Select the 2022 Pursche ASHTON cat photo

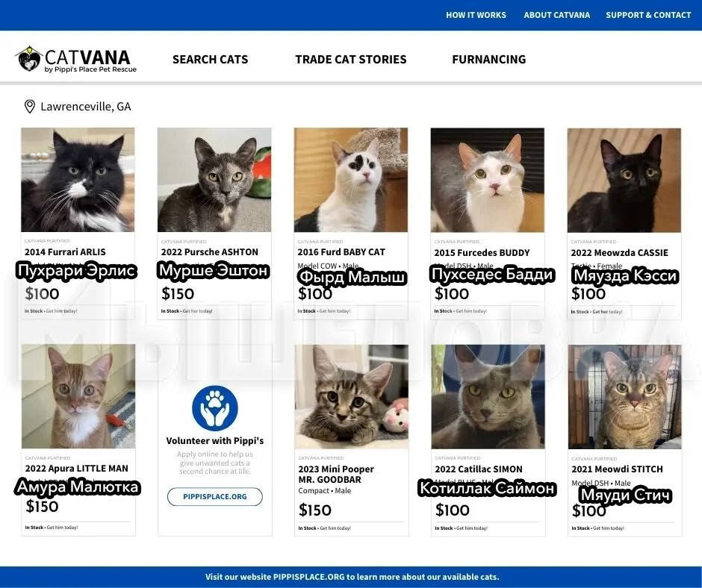(x=214, y=180)
